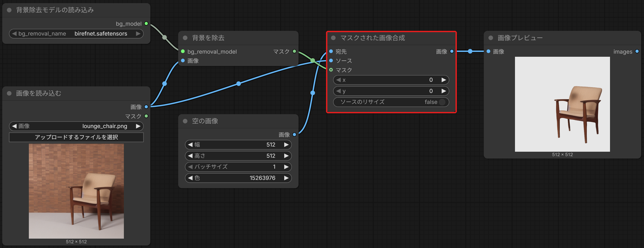The width and height of the screenshot is (644, 248).
Task: Click アップロードするファイルを選択 button
Action: pyautogui.click(x=76, y=137)
